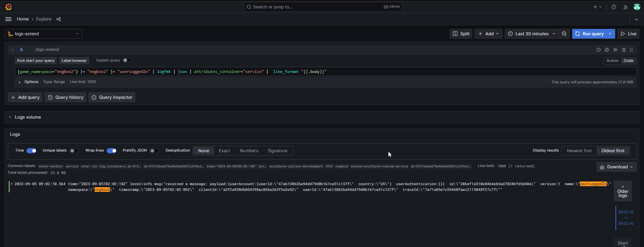Open the Last 30 minutes time picker
Screen dimensions: 644x247
(532, 34)
